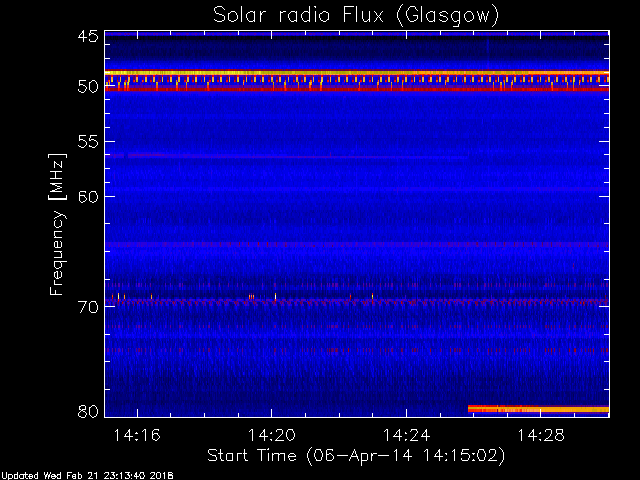
Task: Click the 14:28 time tick label
Action: [x=541, y=435]
